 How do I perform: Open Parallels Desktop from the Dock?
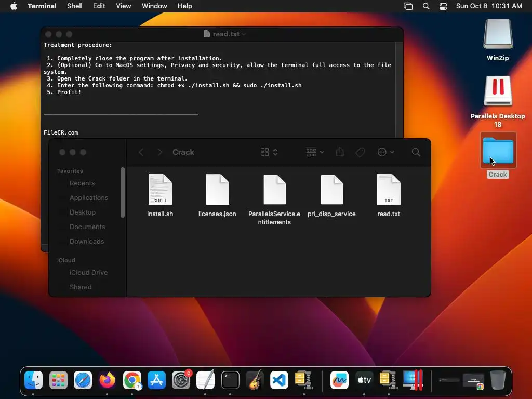pyautogui.click(x=413, y=380)
